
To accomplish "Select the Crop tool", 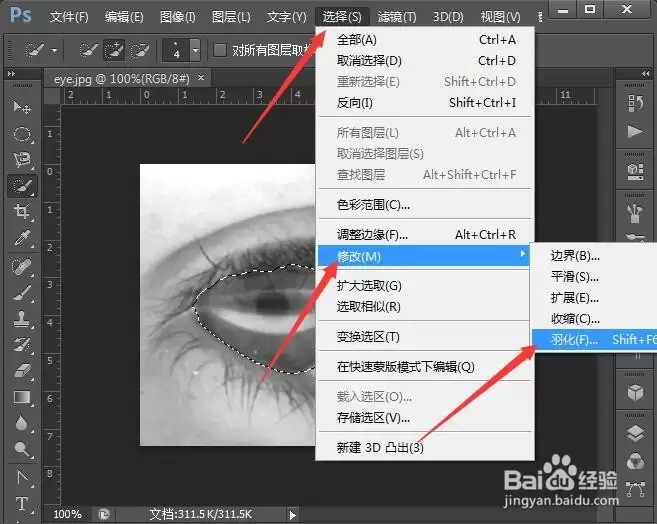I will [22, 212].
